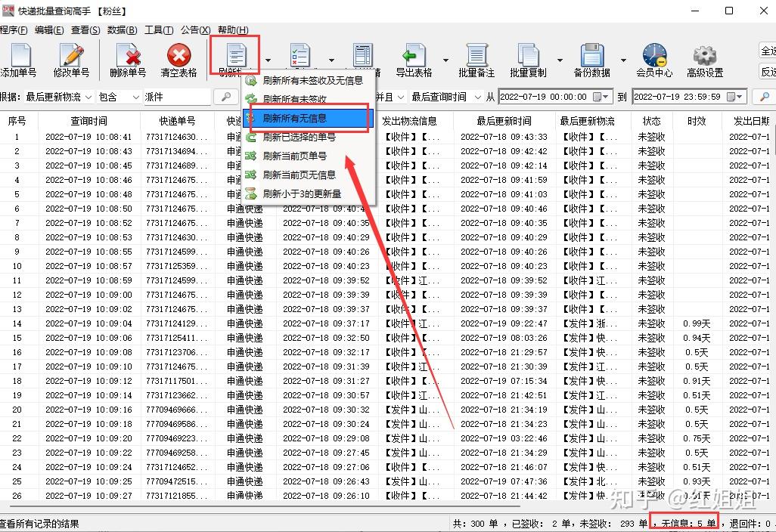Open 导出表格 from the toolbar
This screenshot has width=776, height=532.
414,57
